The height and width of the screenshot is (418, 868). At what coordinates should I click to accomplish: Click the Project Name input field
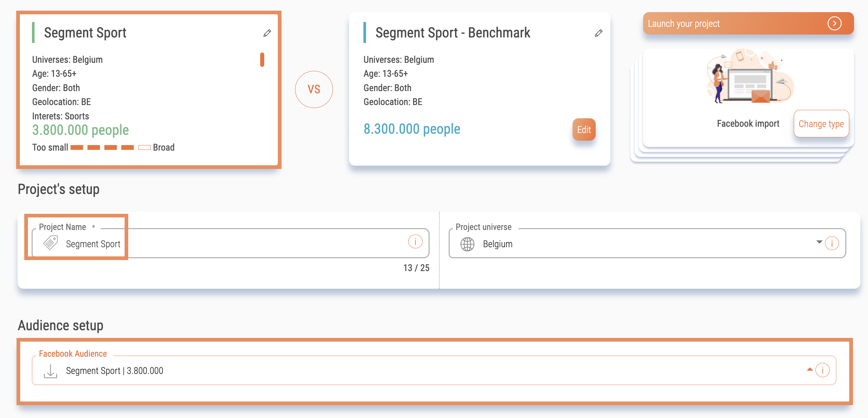point(230,243)
